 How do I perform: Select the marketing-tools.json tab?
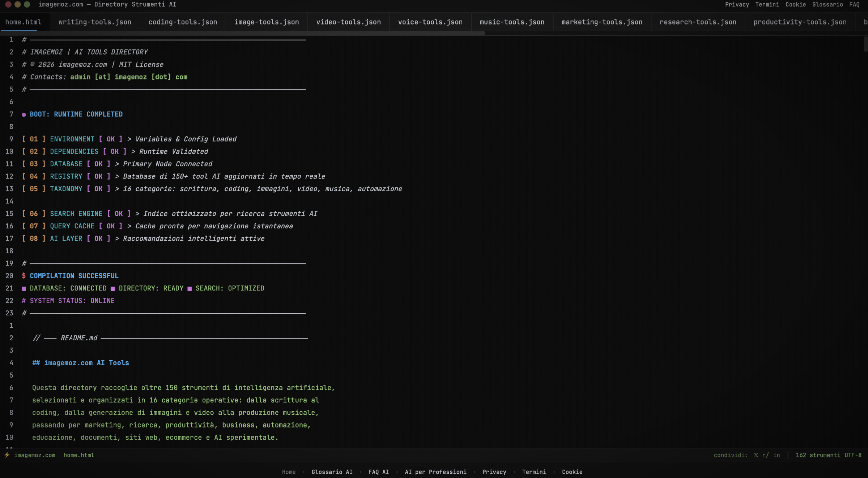(602, 22)
